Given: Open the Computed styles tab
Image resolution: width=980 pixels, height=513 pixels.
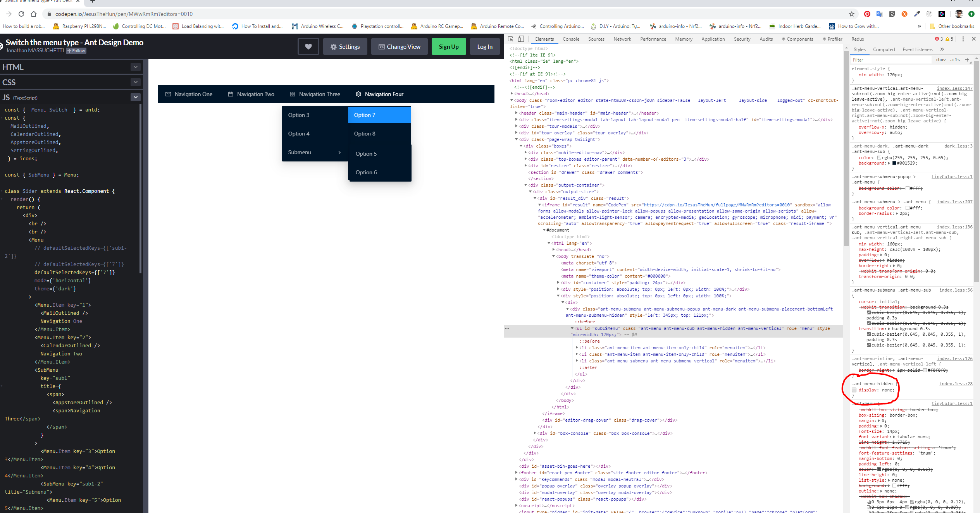Looking at the screenshot, I should click(x=884, y=50).
